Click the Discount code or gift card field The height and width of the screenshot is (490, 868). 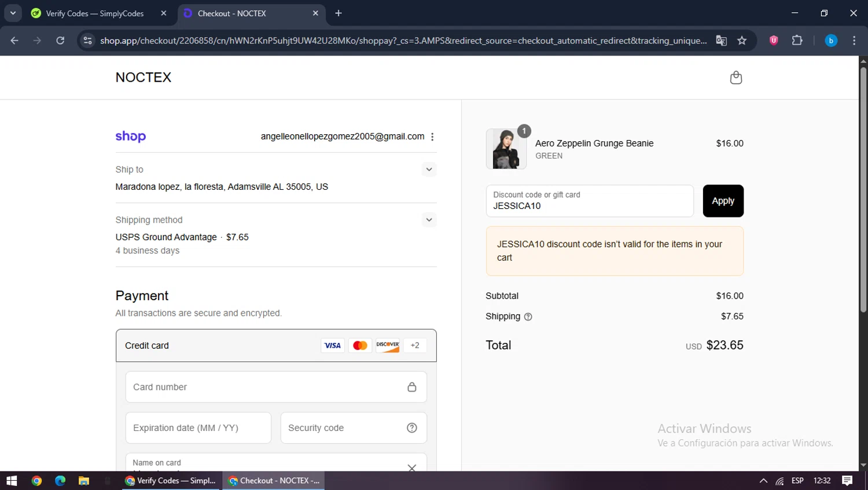[x=590, y=201]
